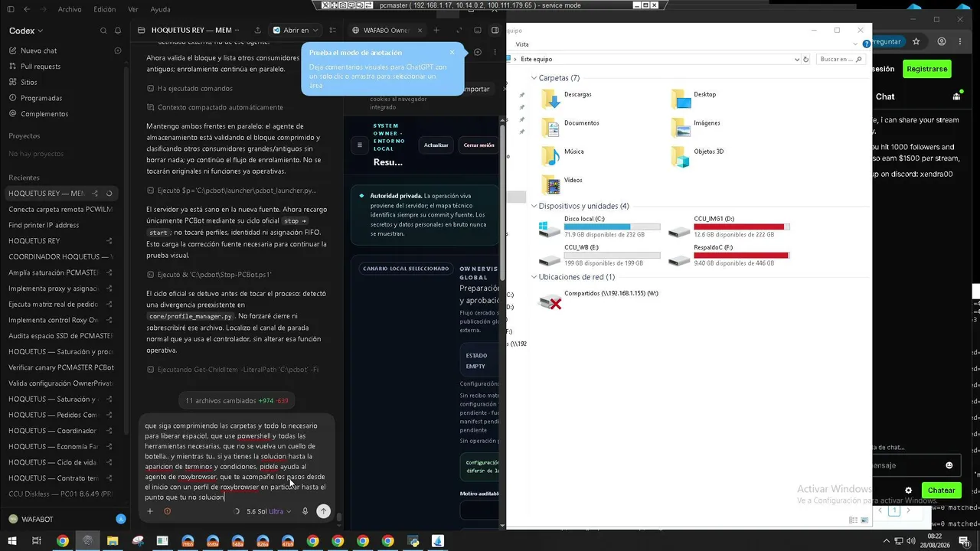Open the Vídeos folder in Explorer
Viewport: 980px width, 551px height.
pyautogui.click(x=562, y=184)
